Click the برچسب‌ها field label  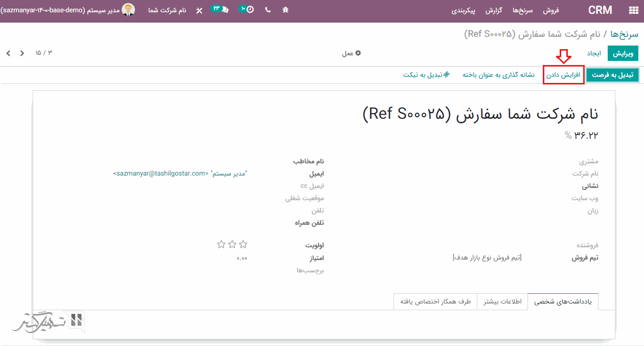[x=310, y=270]
